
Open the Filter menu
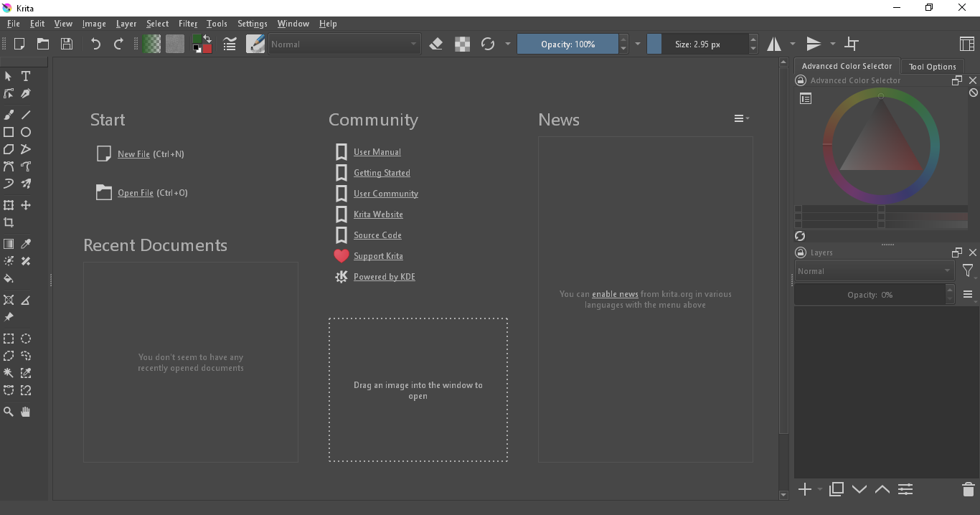(188, 24)
